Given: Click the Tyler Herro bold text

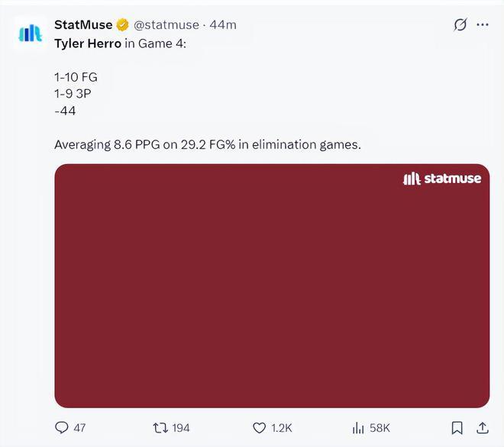Looking at the screenshot, I should (88, 43).
